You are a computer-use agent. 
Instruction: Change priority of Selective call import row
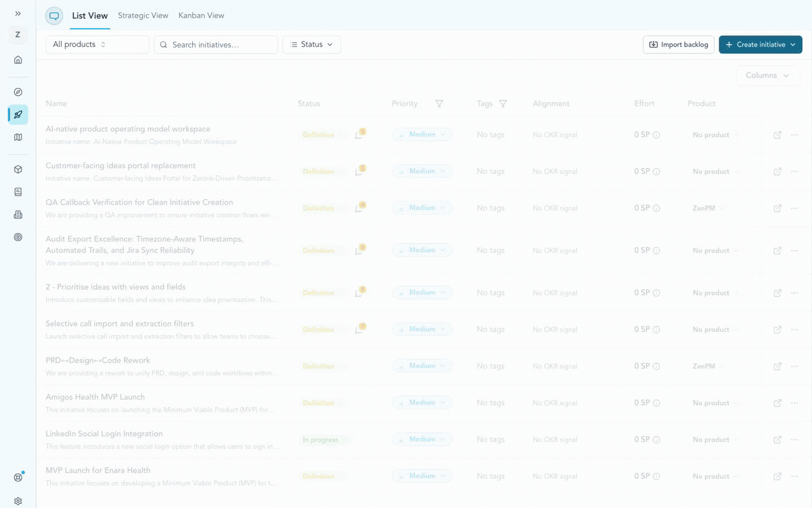422,329
